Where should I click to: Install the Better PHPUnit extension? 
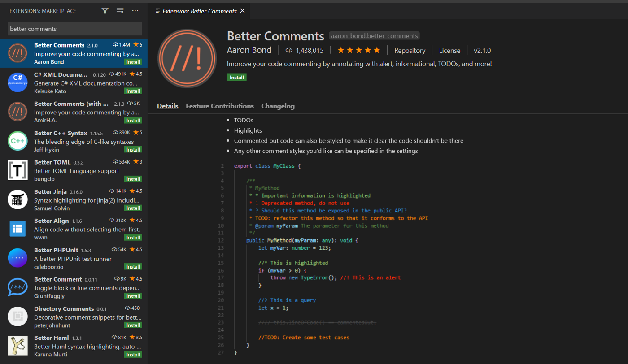[x=133, y=267]
